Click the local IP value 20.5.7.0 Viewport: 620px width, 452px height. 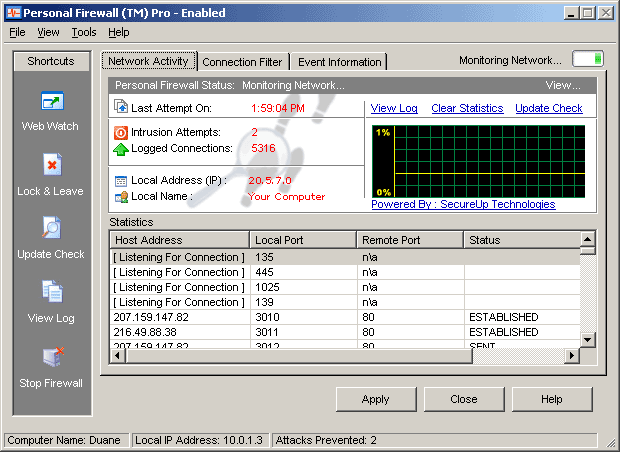point(270,181)
